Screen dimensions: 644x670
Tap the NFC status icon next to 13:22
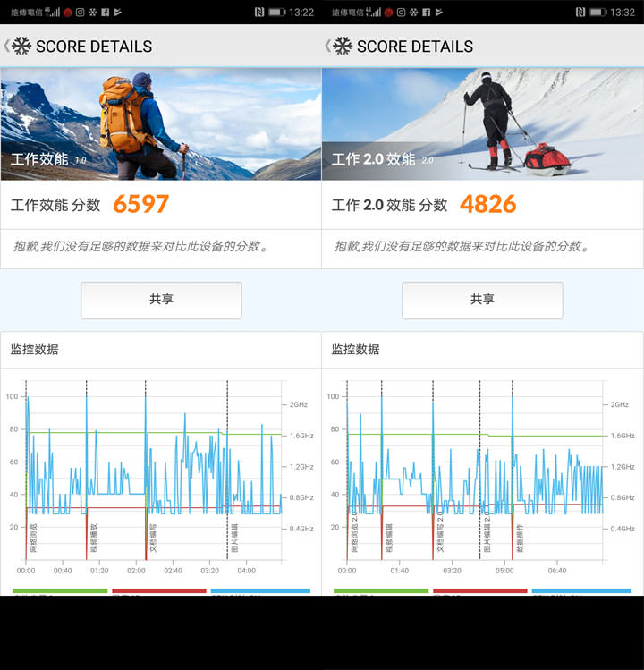(258, 13)
